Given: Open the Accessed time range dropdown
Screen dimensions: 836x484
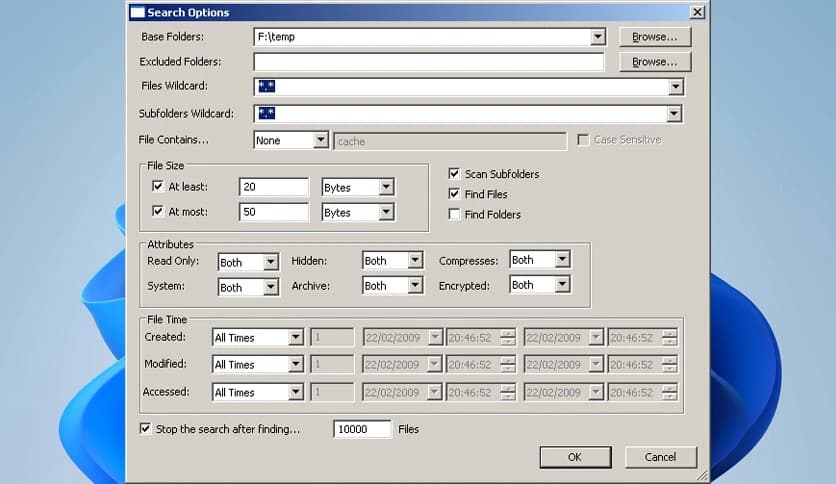Looking at the screenshot, I should pyautogui.click(x=295, y=392).
